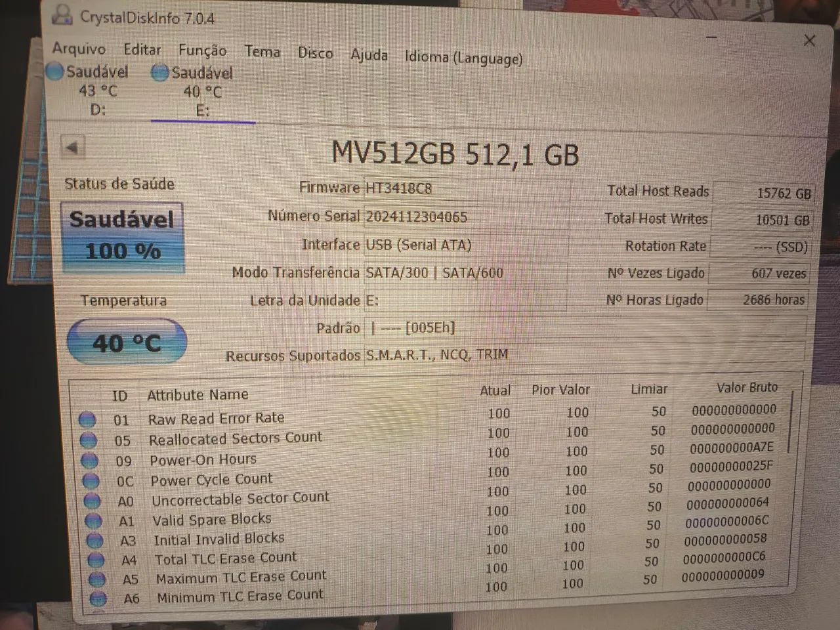Viewport: 840px width, 630px height.
Task: Click the 40 °C temperature button
Action: point(127,343)
